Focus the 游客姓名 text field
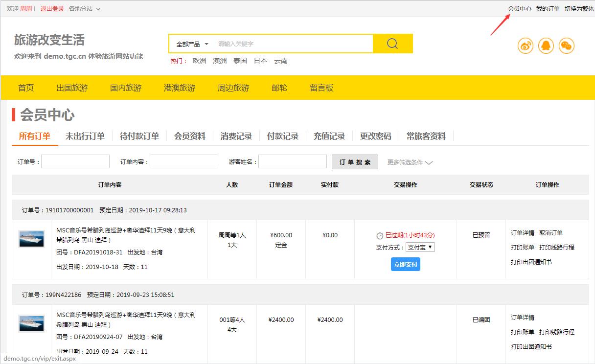595x364 pixels. [293, 161]
